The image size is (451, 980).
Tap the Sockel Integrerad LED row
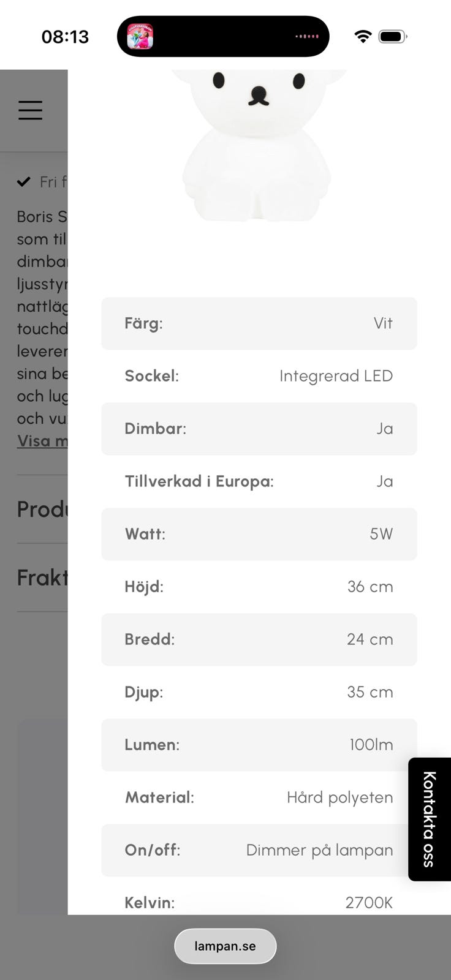259,376
